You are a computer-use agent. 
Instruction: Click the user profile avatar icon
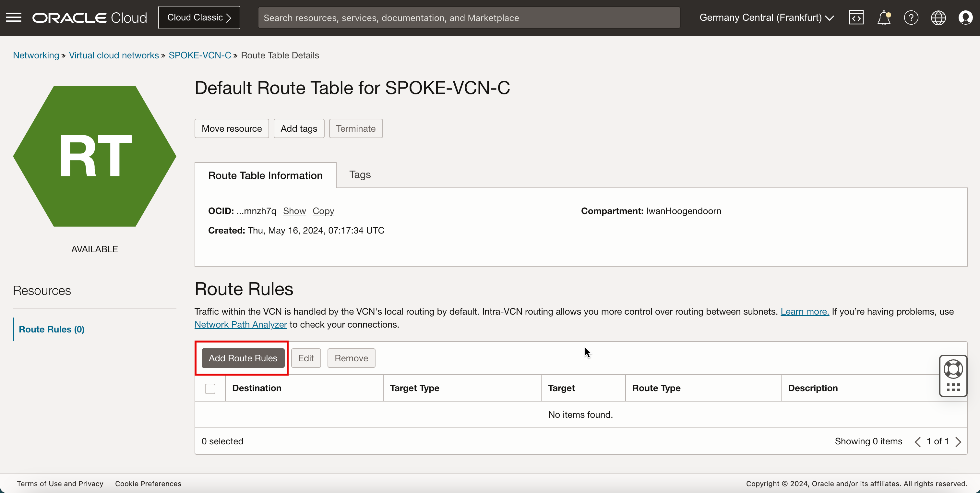pos(965,18)
